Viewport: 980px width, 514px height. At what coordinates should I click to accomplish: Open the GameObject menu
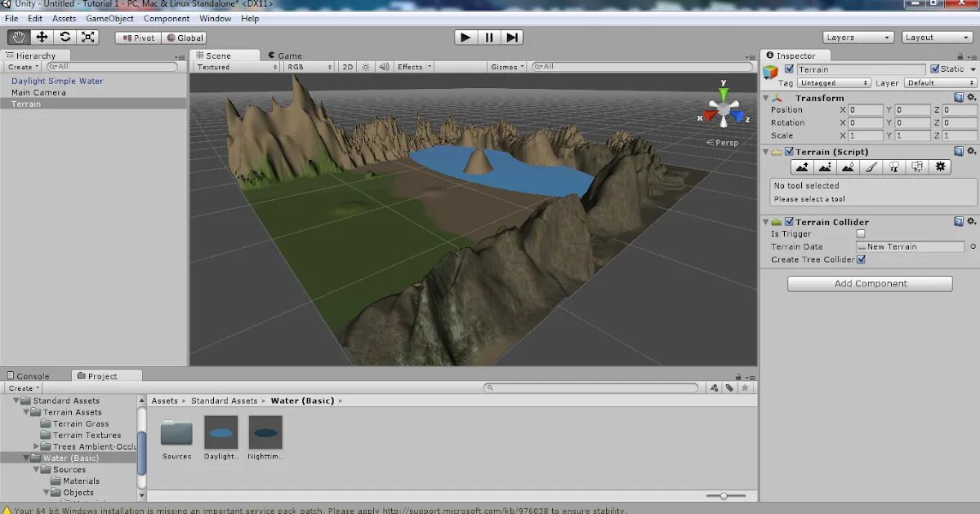(x=109, y=18)
